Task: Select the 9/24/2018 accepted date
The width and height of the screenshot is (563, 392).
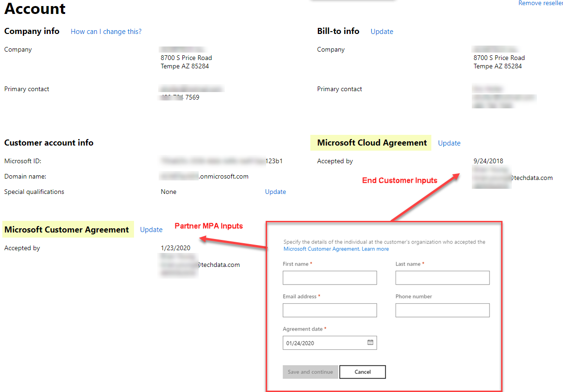Action: (x=489, y=161)
